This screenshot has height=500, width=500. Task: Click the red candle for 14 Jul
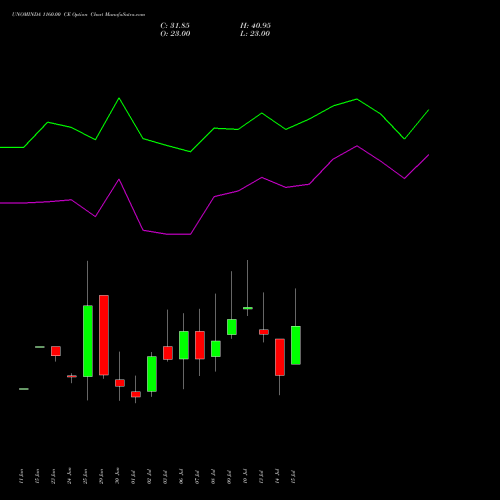point(280,357)
